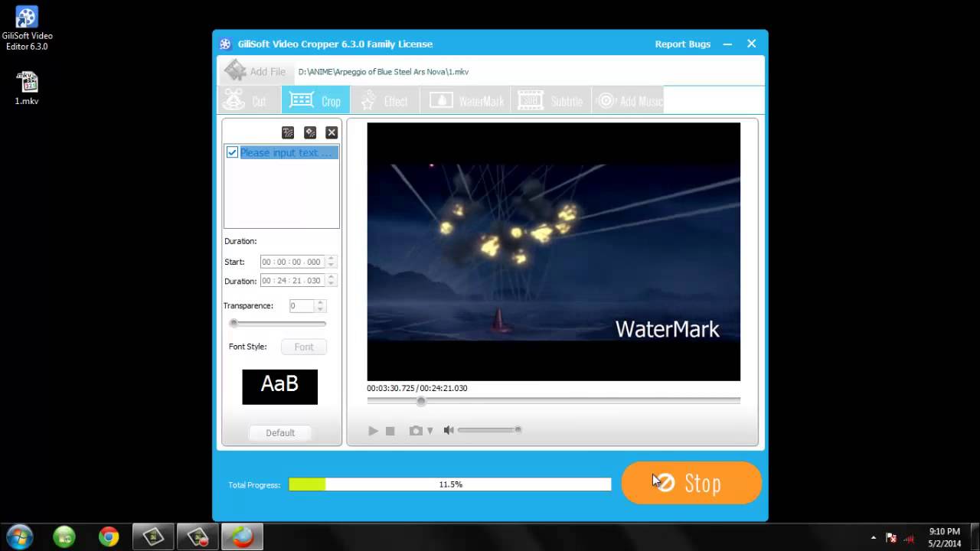980x551 pixels.
Task: Click the WaterMark text on the video
Action: coord(667,329)
